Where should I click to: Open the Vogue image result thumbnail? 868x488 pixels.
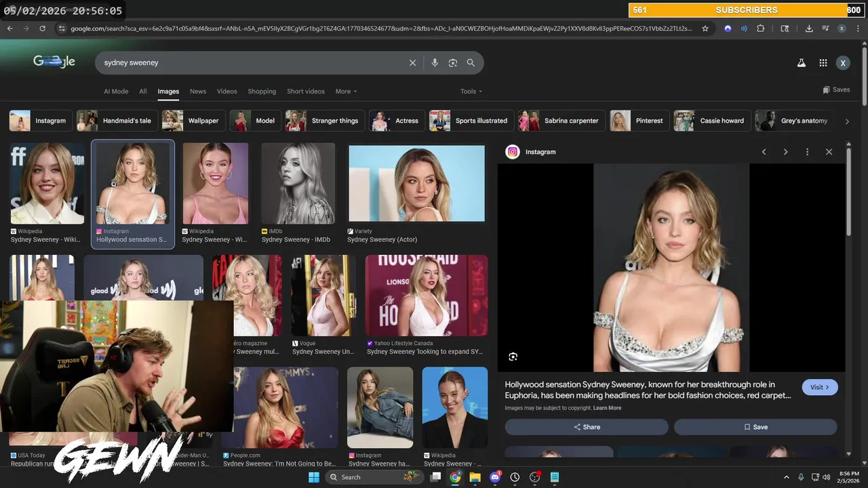coord(323,296)
